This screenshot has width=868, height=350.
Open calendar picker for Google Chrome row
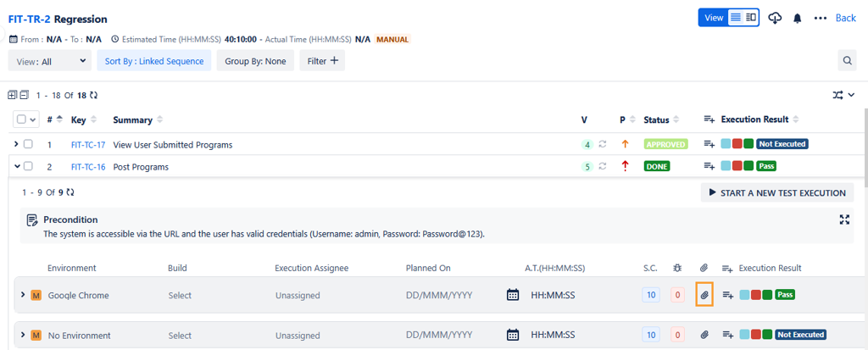pos(513,295)
